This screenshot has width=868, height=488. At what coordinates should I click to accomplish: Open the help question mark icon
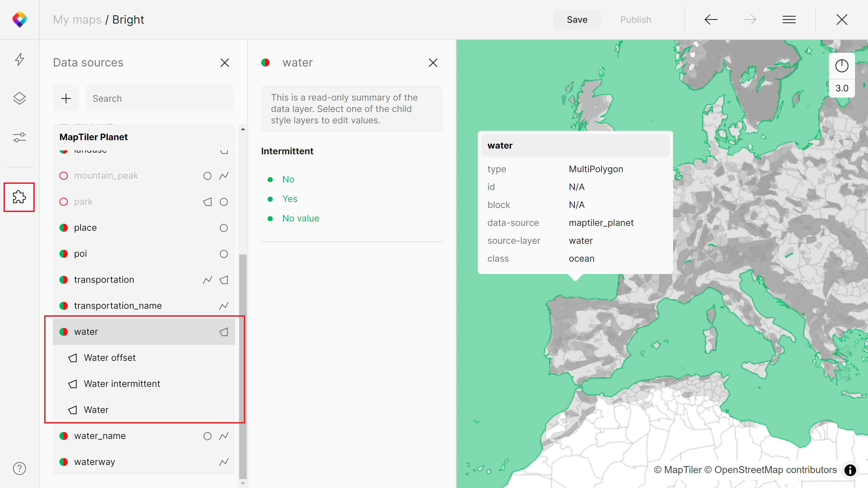20,468
